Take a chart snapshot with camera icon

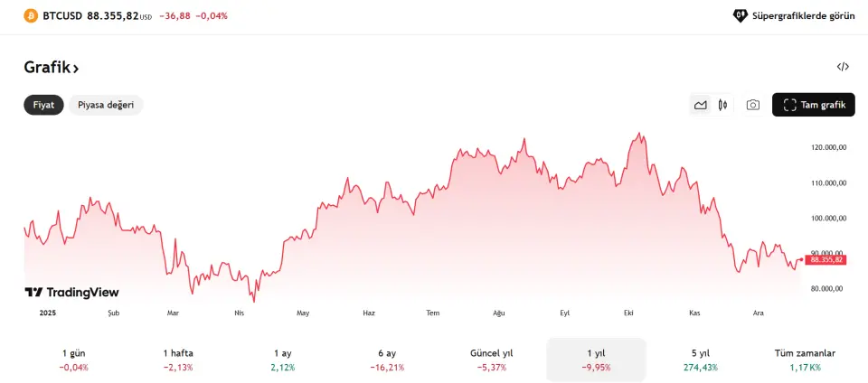(x=752, y=105)
